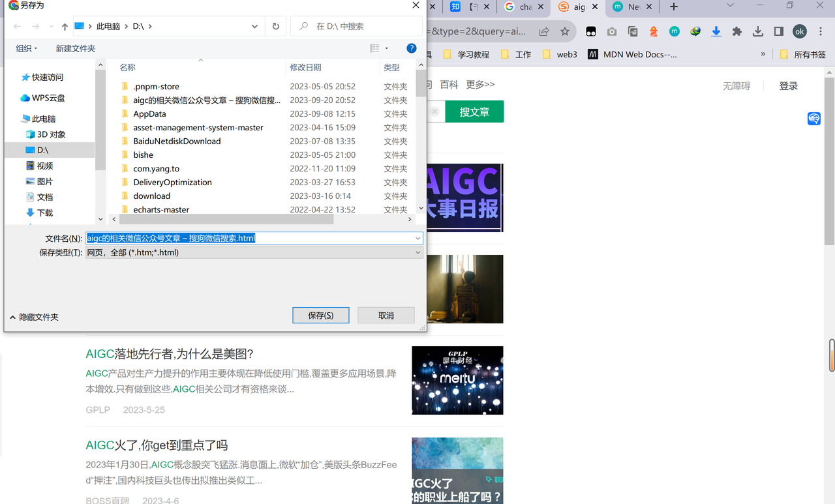Open the 学习教程 bookmark folder
This screenshot has width=835, height=504.
click(x=466, y=55)
